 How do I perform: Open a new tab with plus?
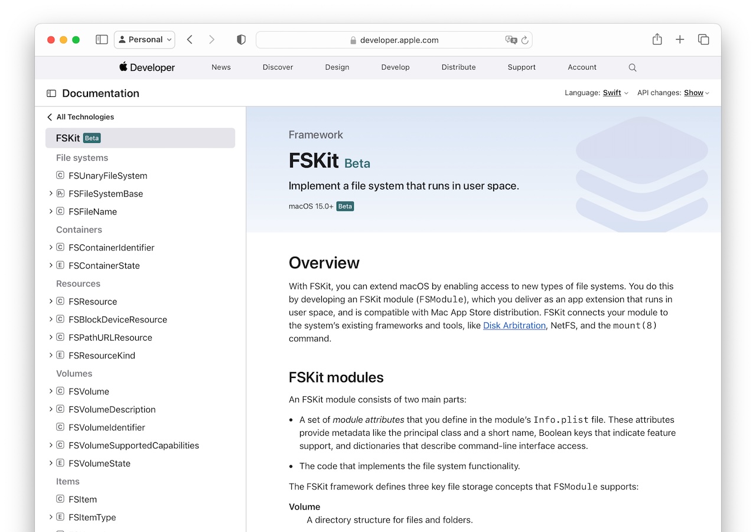coord(680,40)
